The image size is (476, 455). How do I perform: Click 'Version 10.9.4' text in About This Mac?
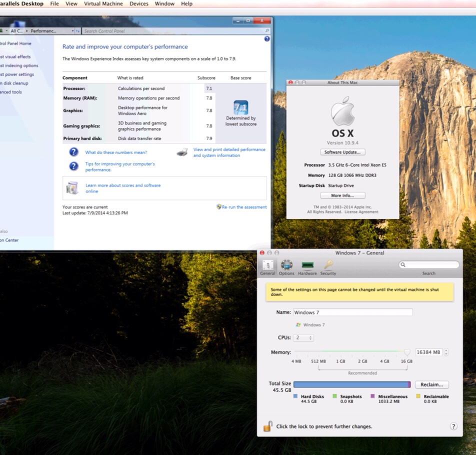(x=342, y=142)
